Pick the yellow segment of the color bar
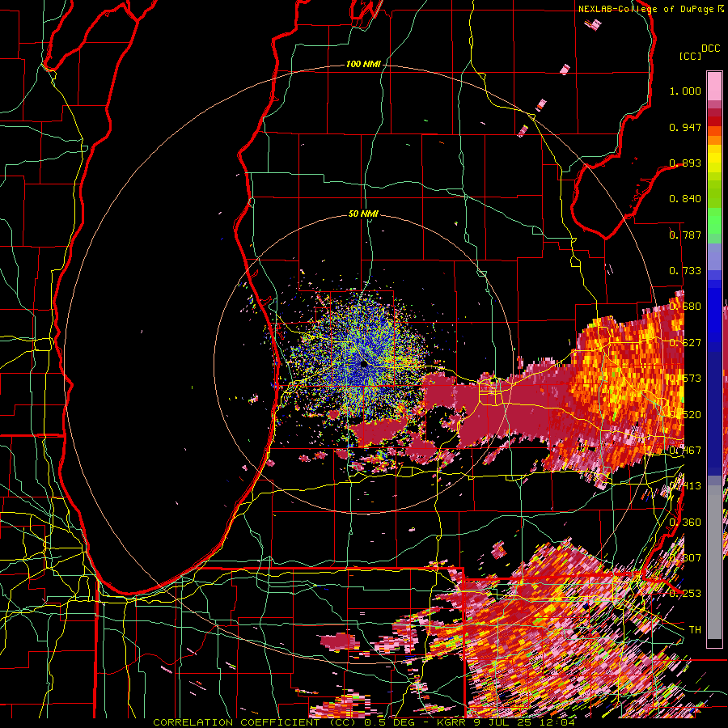 [x=714, y=159]
